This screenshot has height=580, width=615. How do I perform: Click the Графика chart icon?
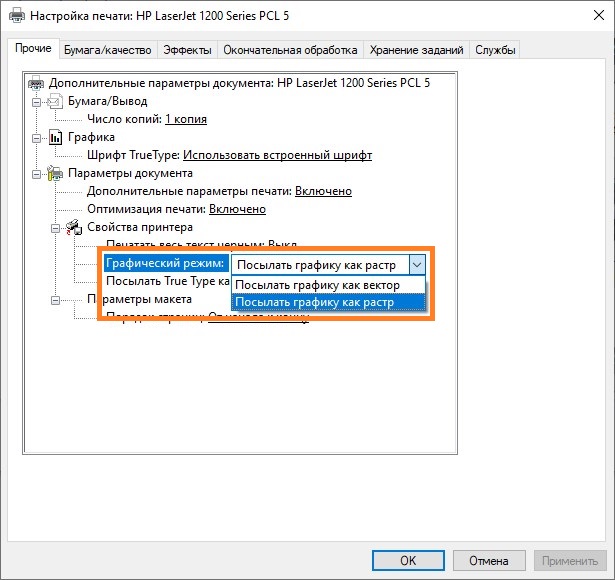coord(55,137)
